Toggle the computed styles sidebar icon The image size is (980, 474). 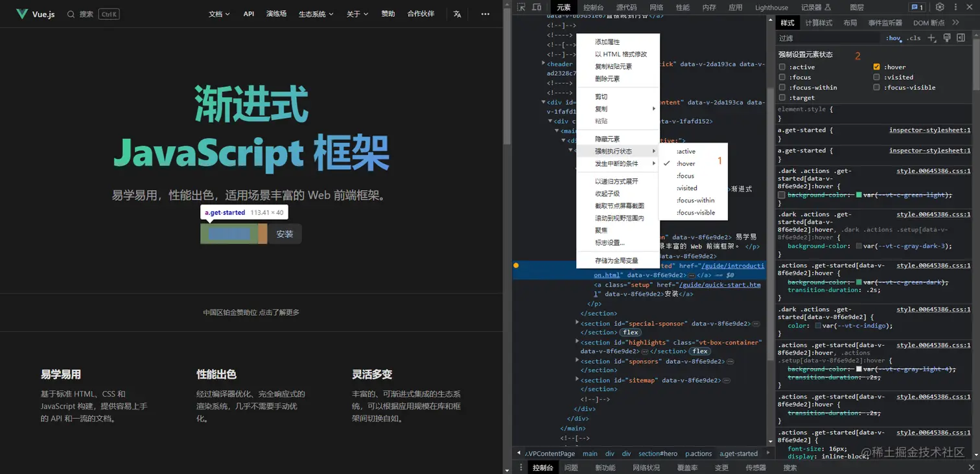(x=961, y=38)
